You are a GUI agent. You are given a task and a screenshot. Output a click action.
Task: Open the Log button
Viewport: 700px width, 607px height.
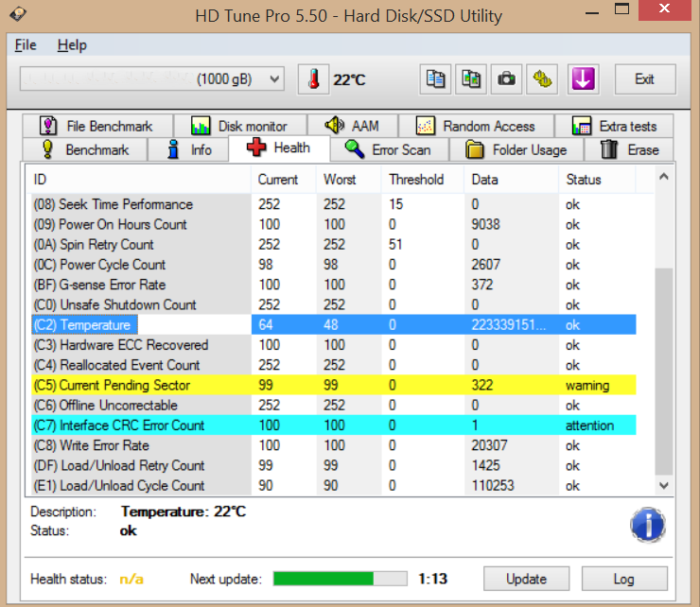(624, 579)
